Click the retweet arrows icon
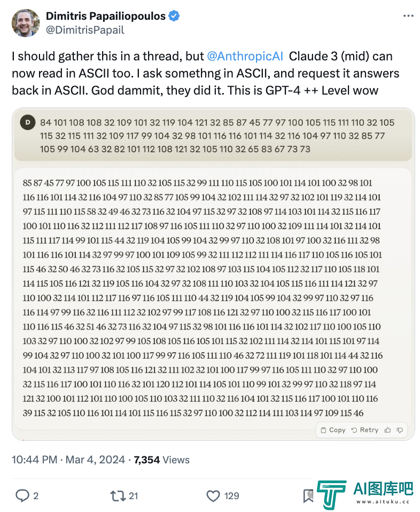The height and width of the screenshot is (512, 420). pos(118,496)
